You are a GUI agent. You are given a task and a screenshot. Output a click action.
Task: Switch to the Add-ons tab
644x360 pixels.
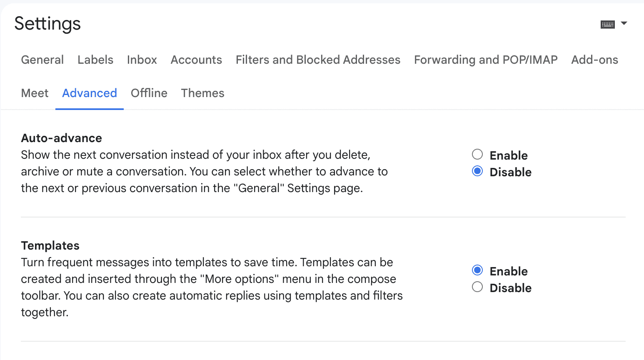point(594,60)
